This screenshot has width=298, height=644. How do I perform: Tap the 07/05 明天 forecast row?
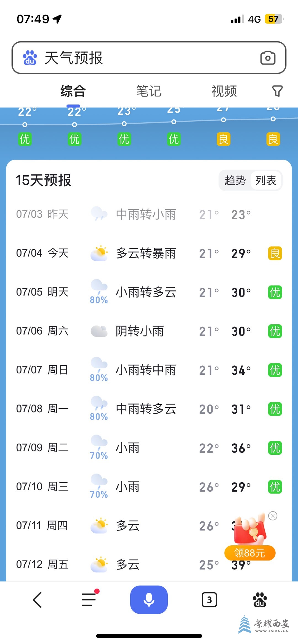point(149,292)
